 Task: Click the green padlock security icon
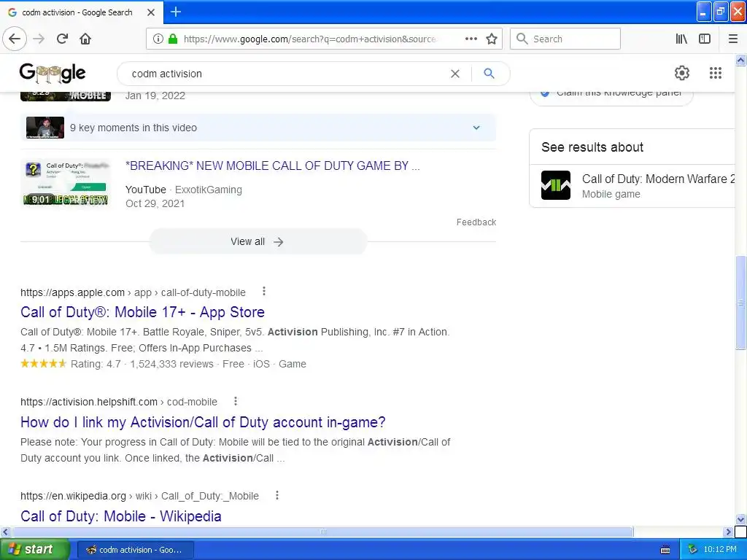coord(173,39)
